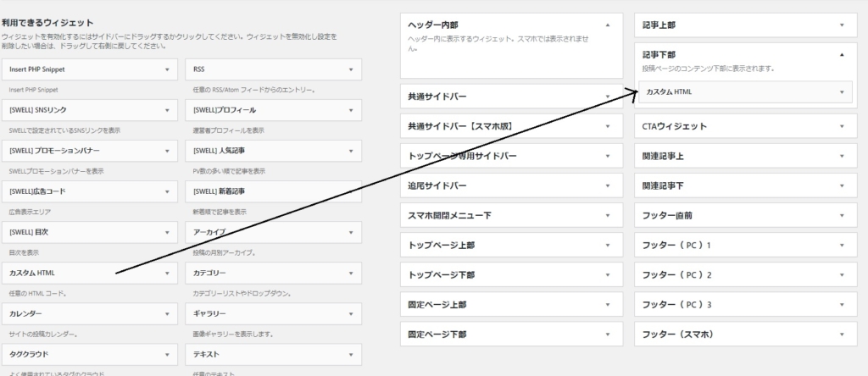This screenshot has height=376, width=868.
Task: Click the ヘッダー内部 area description text
Action: [x=498, y=44]
